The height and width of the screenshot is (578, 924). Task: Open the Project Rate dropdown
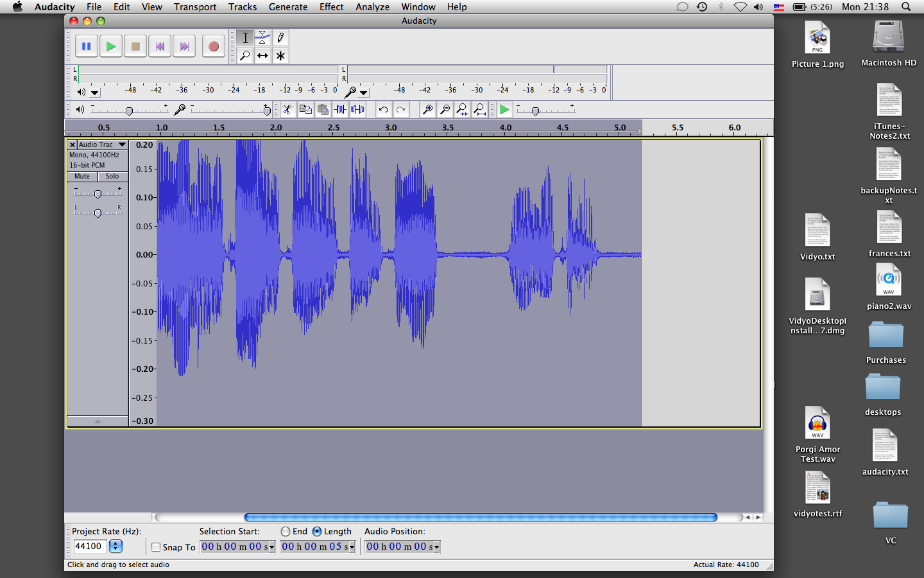116,547
